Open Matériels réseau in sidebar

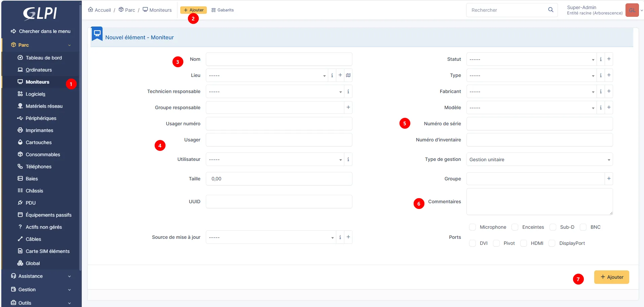[41, 106]
